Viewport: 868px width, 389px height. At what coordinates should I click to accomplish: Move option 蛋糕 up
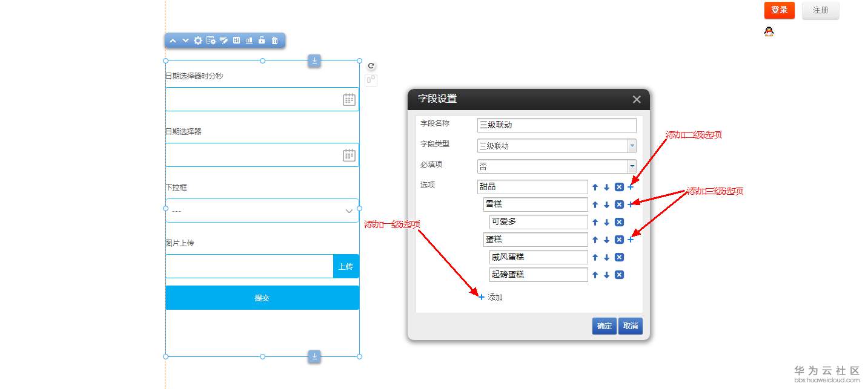(x=595, y=240)
